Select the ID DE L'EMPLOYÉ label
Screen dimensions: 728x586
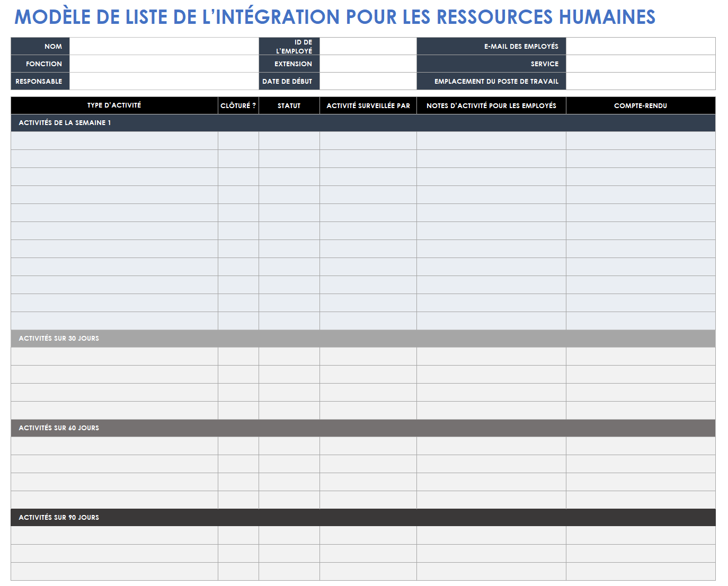tap(289, 46)
